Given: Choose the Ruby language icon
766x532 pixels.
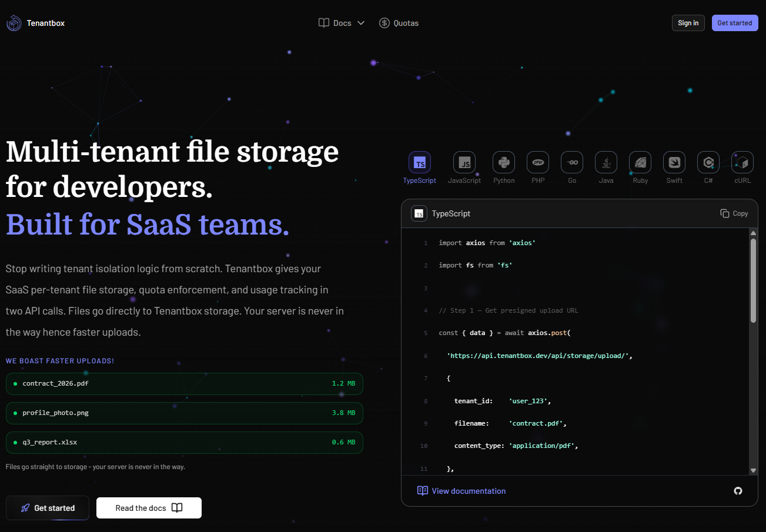Looking at the screenshot, I should point(640,162).
